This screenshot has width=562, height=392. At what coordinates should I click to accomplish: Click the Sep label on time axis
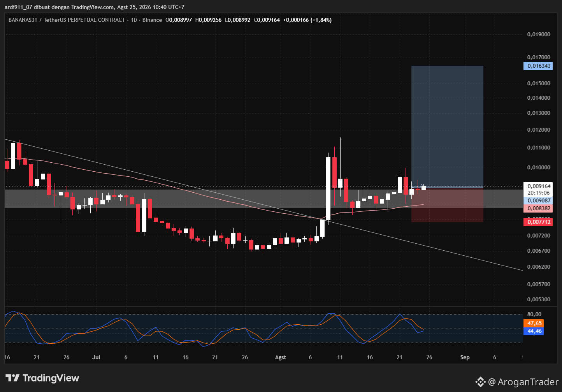coord(465,357)
